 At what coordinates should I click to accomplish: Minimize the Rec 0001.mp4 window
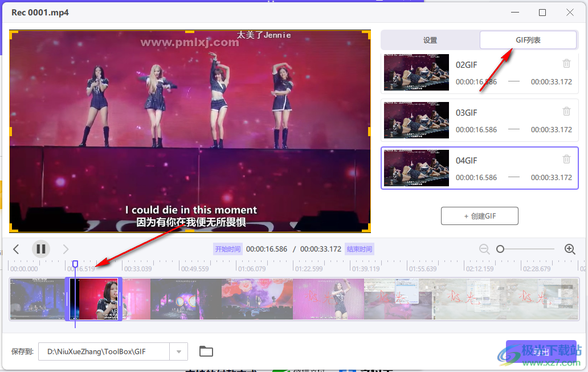pyautogui.click(x=515, y=13)
